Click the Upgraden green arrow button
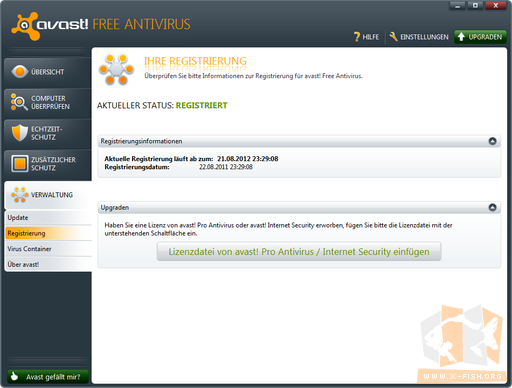The image size is (512, 388). click(480, 37)
